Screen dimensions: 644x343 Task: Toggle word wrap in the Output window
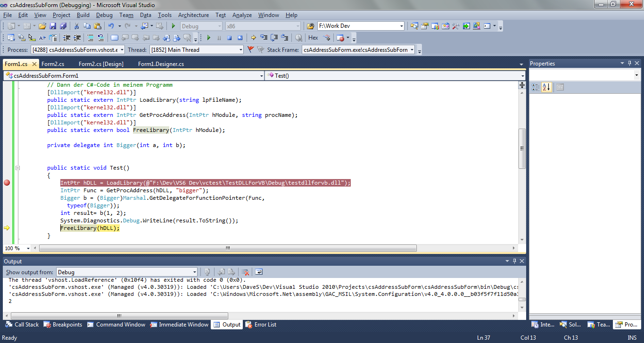click(x=259, y=272)
